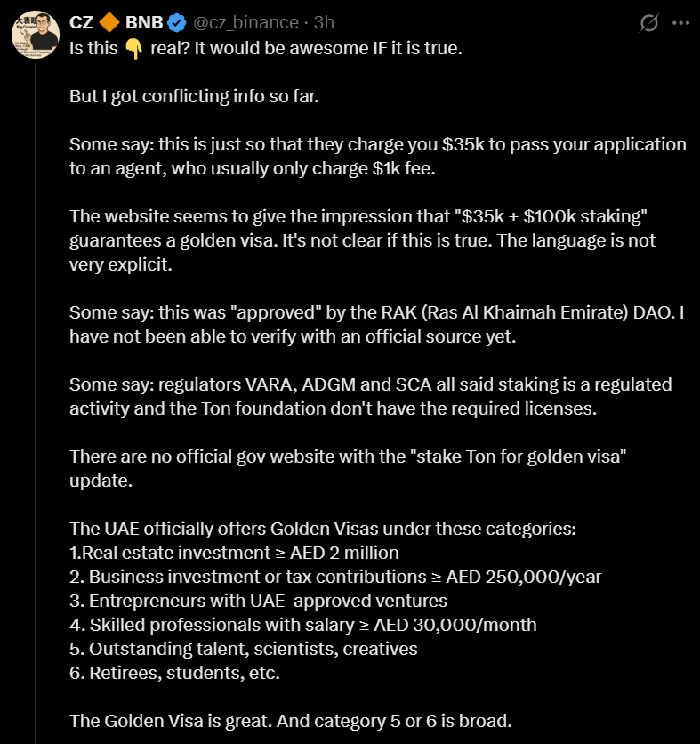Click the 'Skilled professionals with salary' line

click(x=302, y=625)
